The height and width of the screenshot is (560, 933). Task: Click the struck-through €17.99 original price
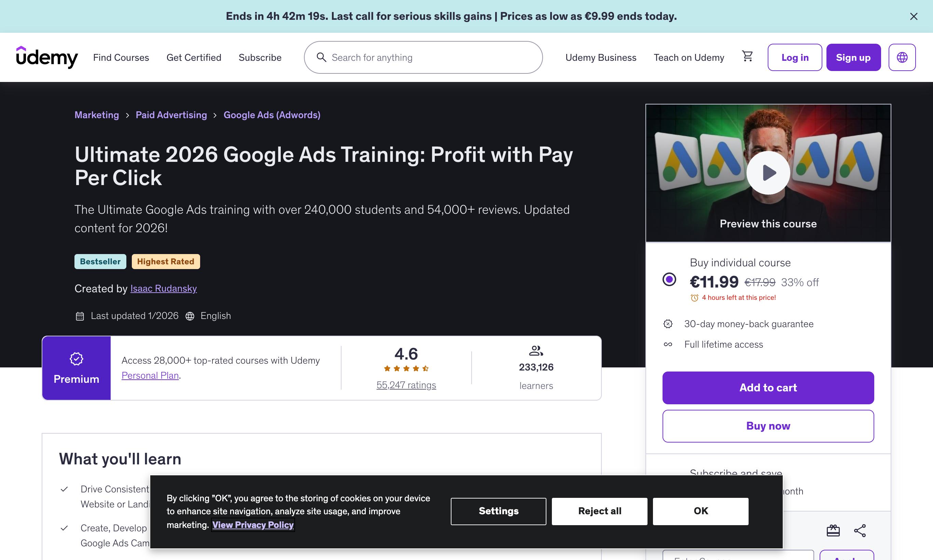[760, 282]
